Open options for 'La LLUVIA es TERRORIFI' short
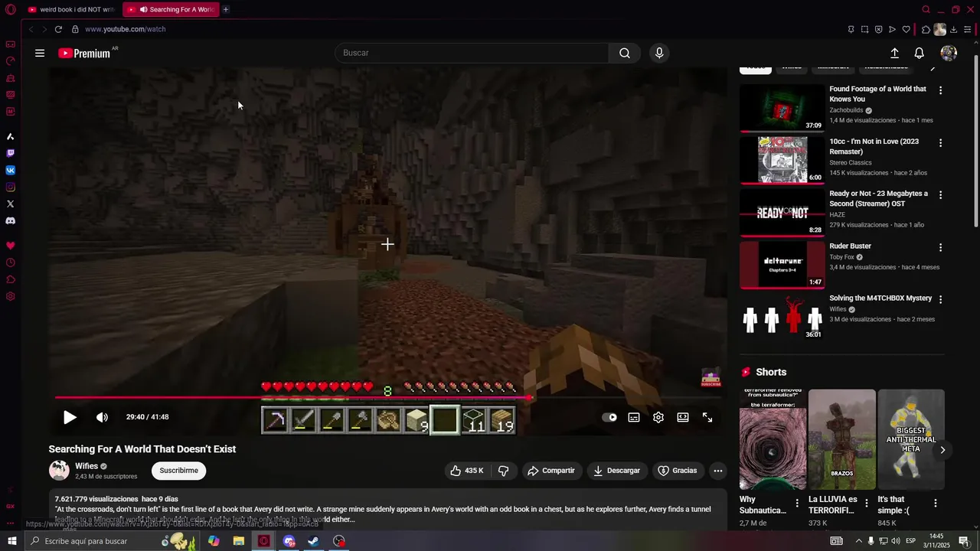The image size is (980, 551). tap(866, 504)
